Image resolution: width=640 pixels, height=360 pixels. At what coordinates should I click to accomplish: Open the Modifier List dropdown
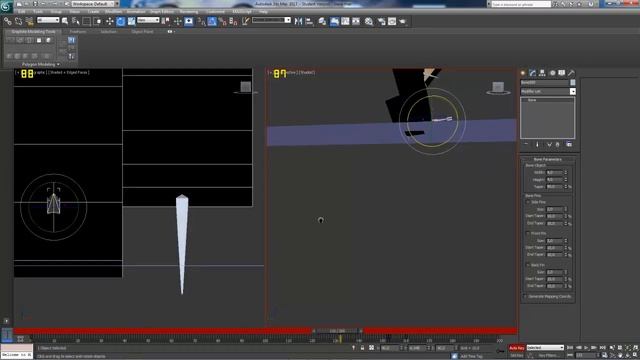click(x=548, y=91)
